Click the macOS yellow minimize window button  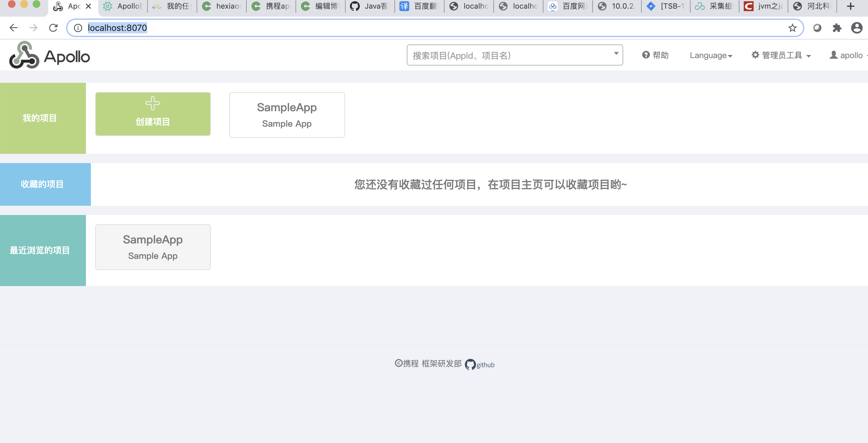click(24, 4)
